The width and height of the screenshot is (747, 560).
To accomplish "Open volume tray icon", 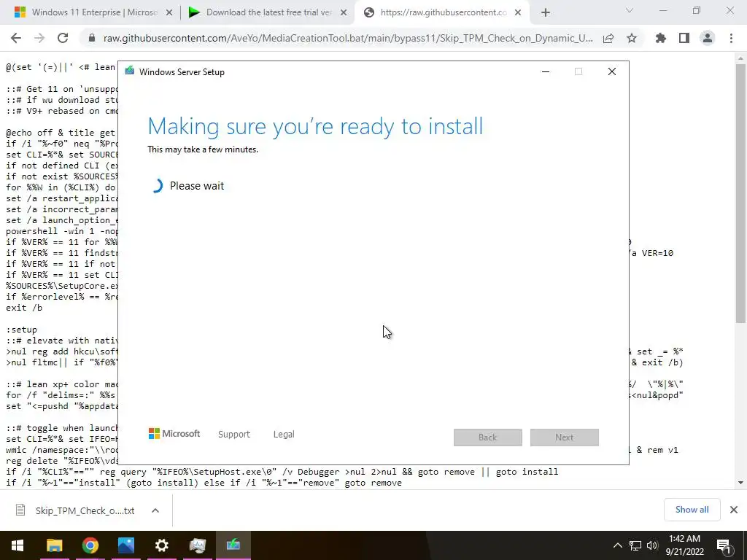I will click(652, 545).
